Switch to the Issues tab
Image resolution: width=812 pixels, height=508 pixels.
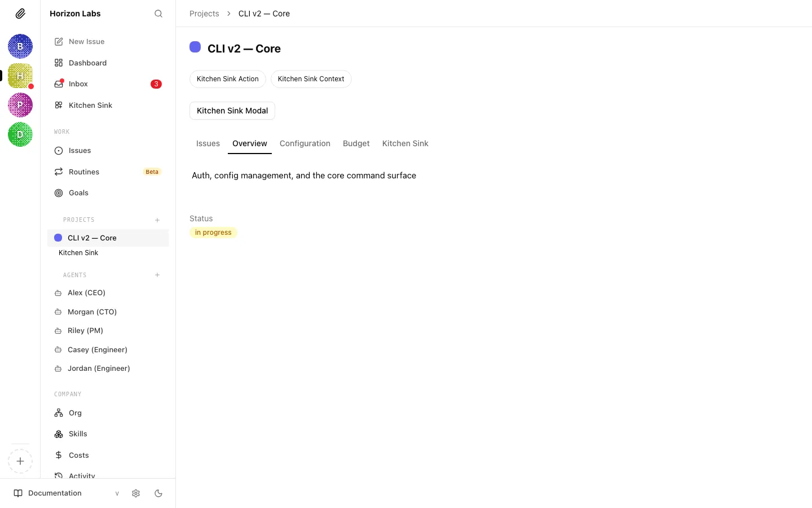[208, 143]
